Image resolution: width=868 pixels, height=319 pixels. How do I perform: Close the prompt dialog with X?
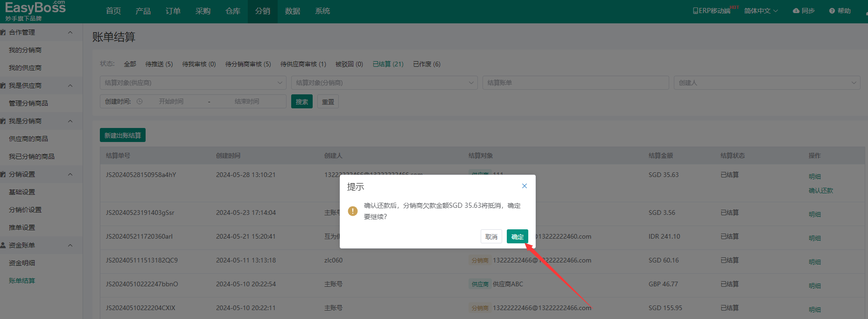525,186
